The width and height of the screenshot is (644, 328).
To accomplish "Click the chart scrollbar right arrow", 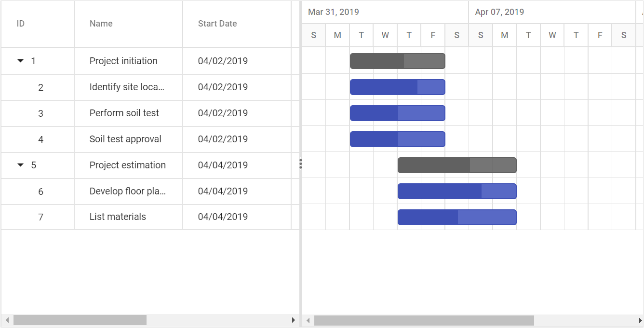I will [640, 320].
